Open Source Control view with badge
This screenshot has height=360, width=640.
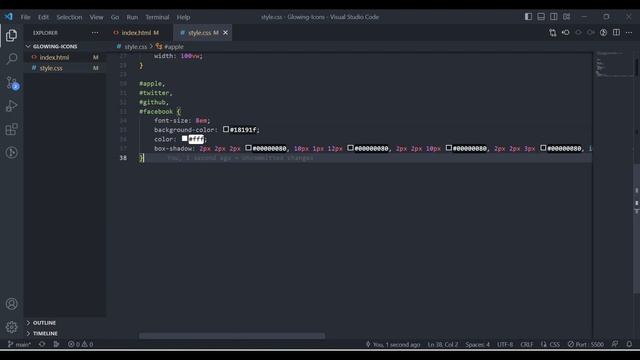[x=12, y=83]
